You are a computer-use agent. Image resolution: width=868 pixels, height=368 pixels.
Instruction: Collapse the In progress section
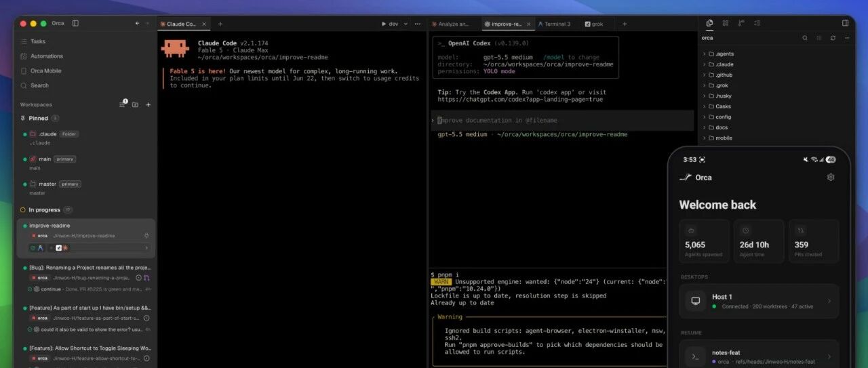click(x=45, y=210)
